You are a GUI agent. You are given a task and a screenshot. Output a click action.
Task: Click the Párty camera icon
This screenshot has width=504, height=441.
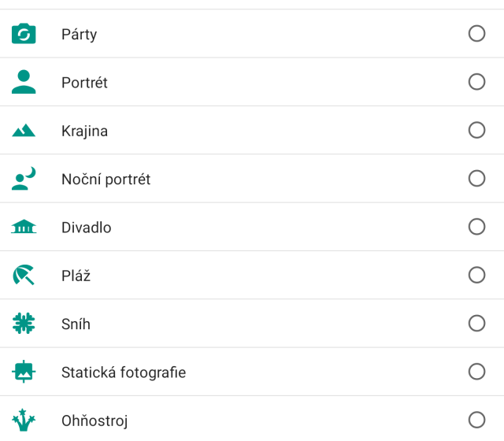coord(24,34)
